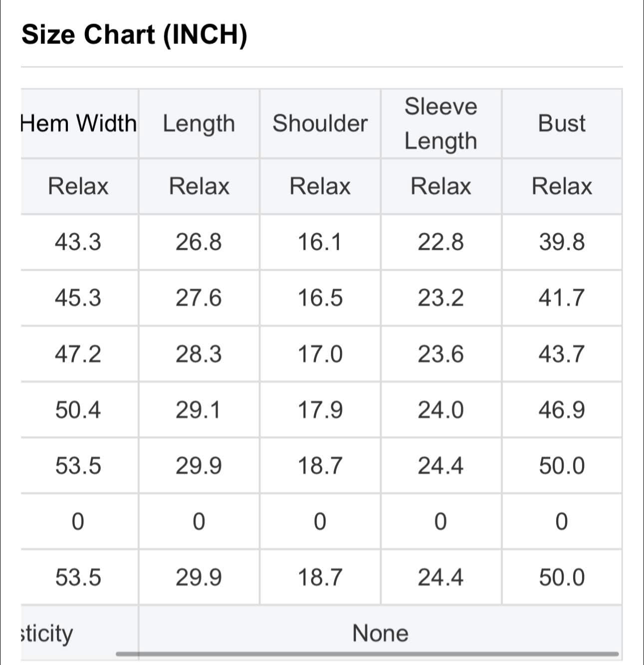
Task: Click the Relax cell under Bust
Action: pos(562,187)
